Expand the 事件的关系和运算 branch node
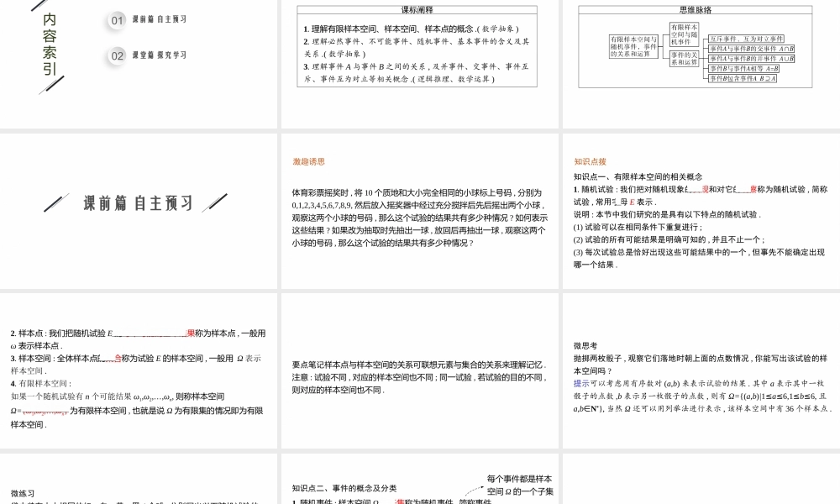The width and height of the screenshot is (840, 504). [x=683, y=57]
